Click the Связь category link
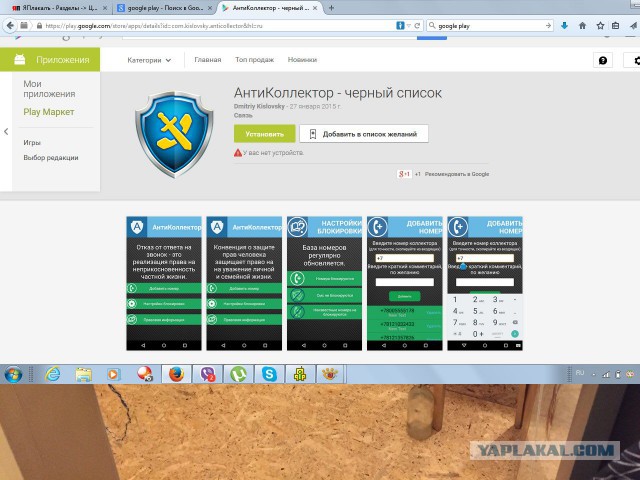640x480 pixels. click(243, 116)
